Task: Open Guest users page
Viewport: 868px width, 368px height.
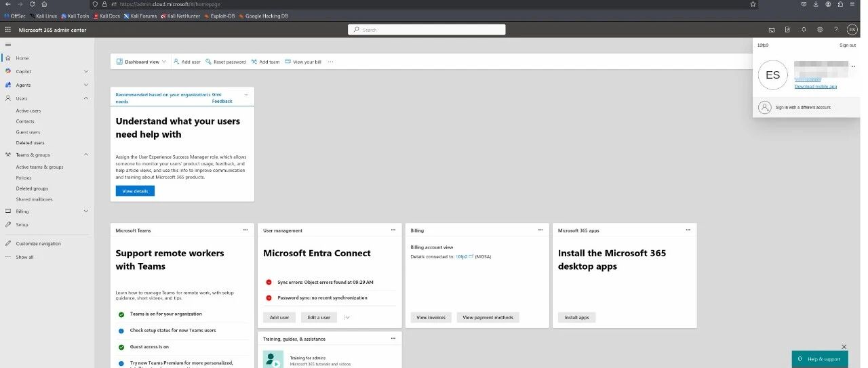Action: point(28,132)
